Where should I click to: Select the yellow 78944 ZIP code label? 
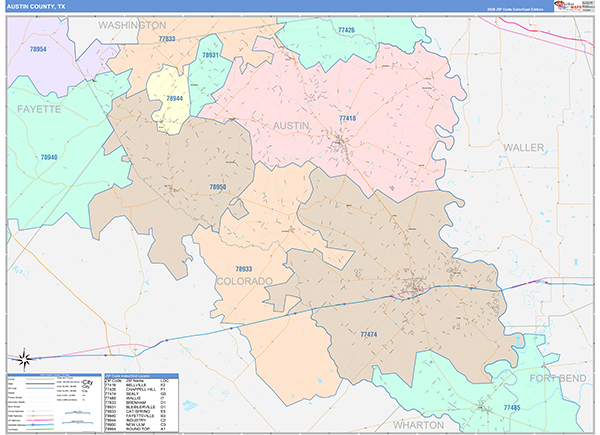click(174, 99)
